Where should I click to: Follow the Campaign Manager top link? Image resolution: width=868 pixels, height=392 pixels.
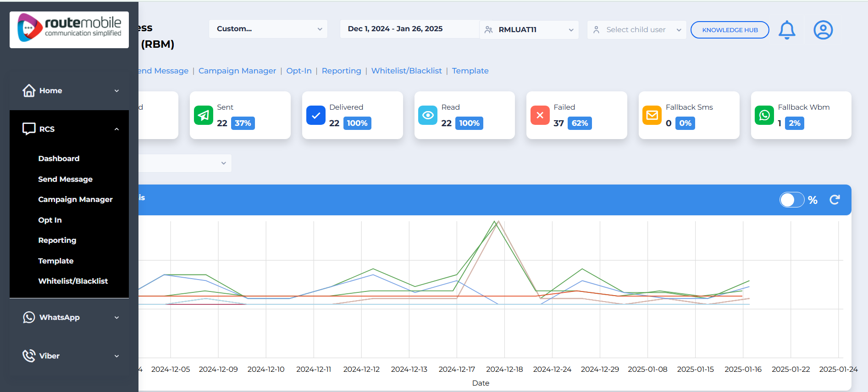pyautogui.click(x=237, y=71)
